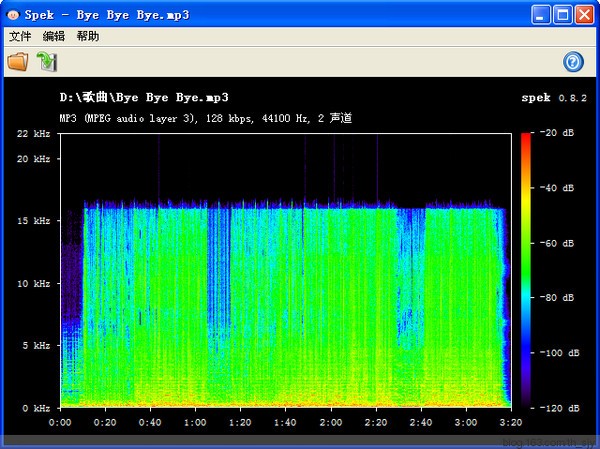Minimize the Spek window
Viewport: 600px width, 449px height.
click(x=541, y=15)
